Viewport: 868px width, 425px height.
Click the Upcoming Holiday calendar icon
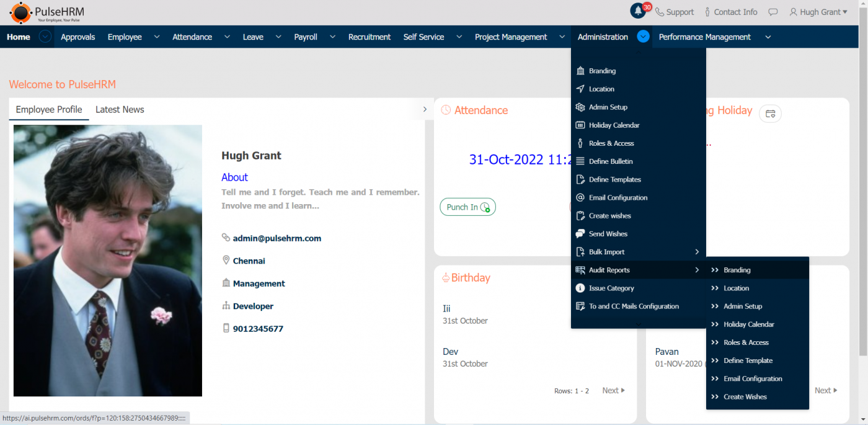click(770, 114)
